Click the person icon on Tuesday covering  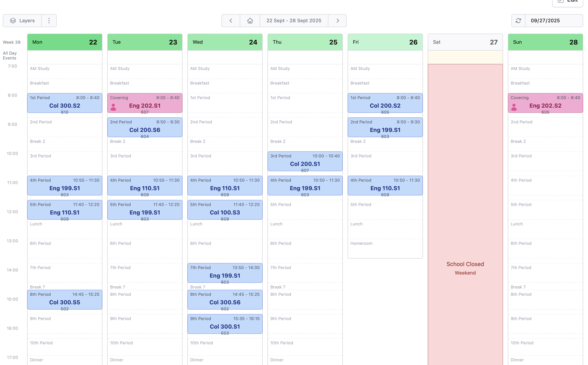pyautogui.click(x=113, y=107)
